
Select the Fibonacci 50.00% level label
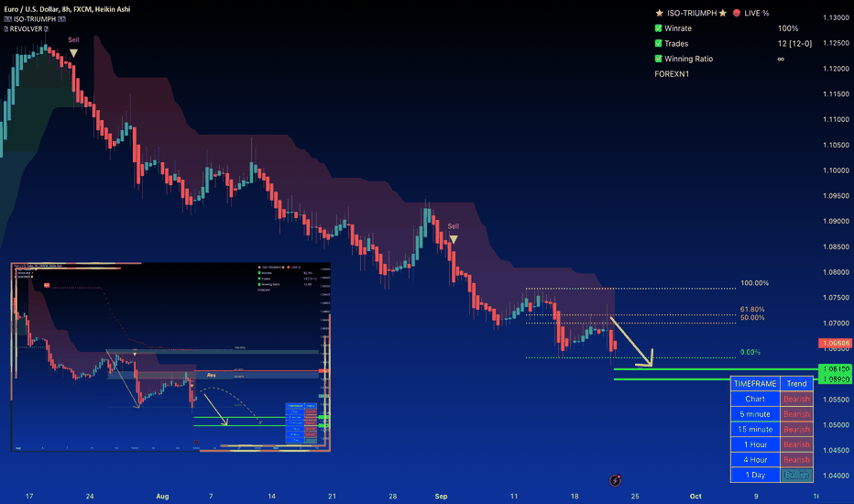[x=752, y=318]
